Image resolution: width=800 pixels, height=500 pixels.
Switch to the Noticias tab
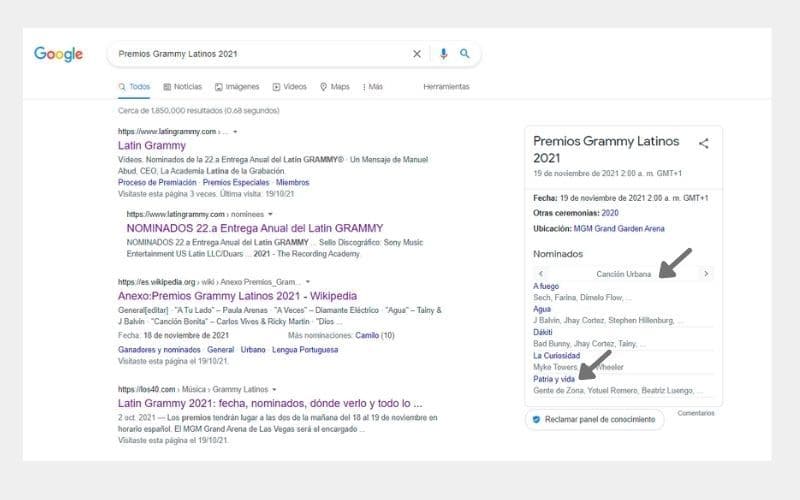pyautogui.click(x=183, y=87)
